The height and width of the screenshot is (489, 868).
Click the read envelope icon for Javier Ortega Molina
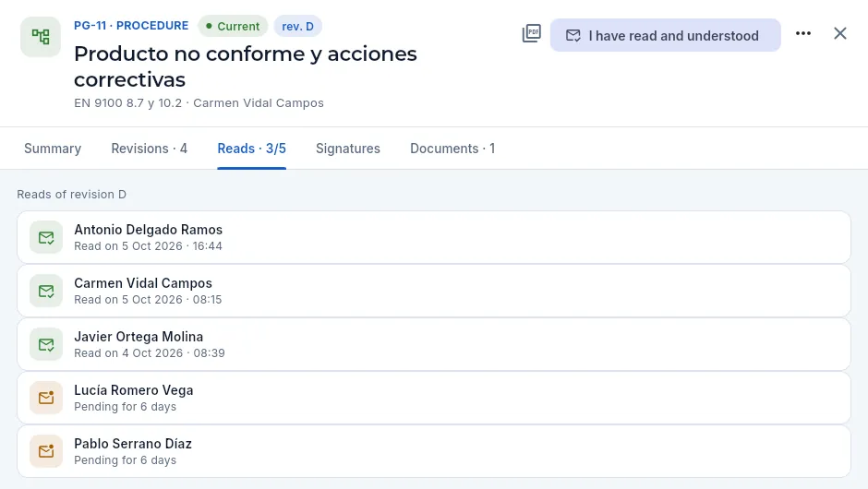point(46,345)
